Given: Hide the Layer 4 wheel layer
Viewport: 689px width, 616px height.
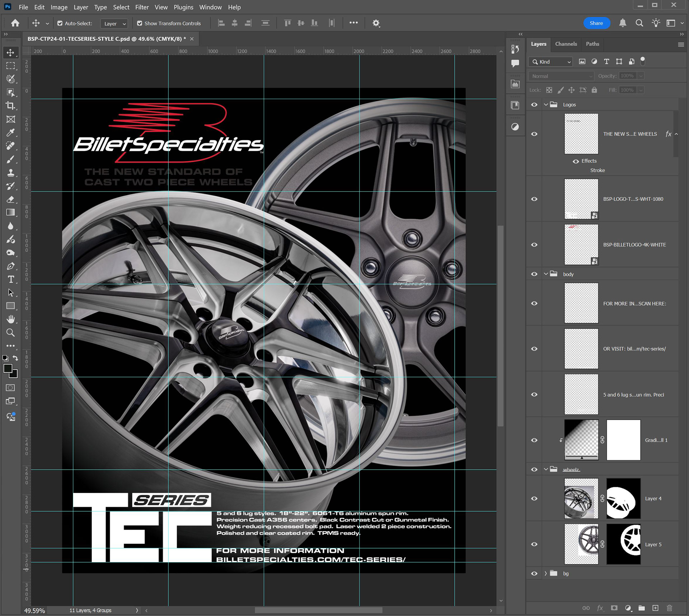Looking at the screenshot, I should coord(534,498).
